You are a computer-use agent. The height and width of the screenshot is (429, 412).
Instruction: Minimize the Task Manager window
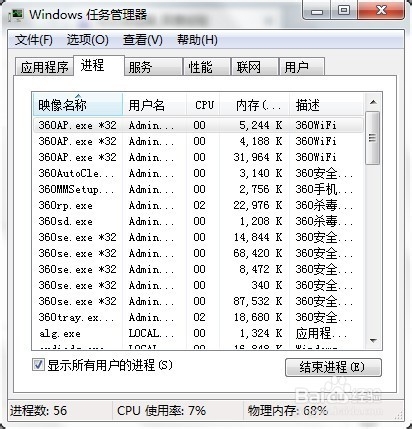317,10
